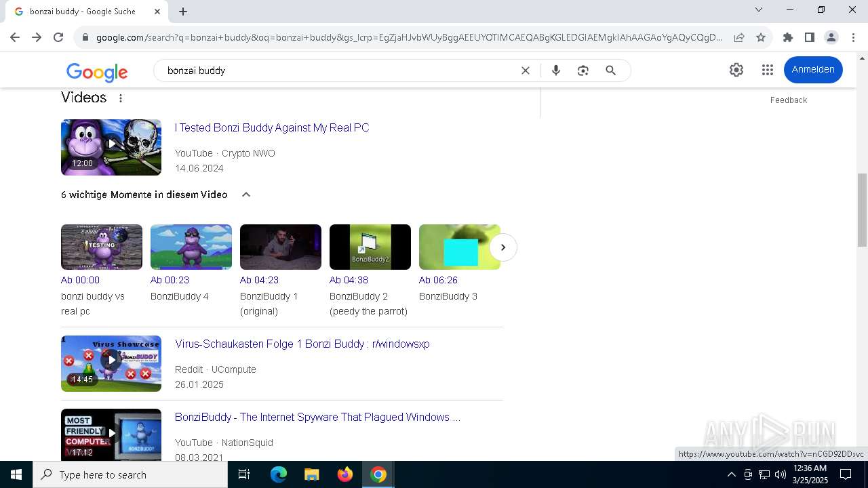This screenshot has height=488, width=868.
Task: Click the page vertical scrollbar thumb
Action: click(x=862, y=210)
